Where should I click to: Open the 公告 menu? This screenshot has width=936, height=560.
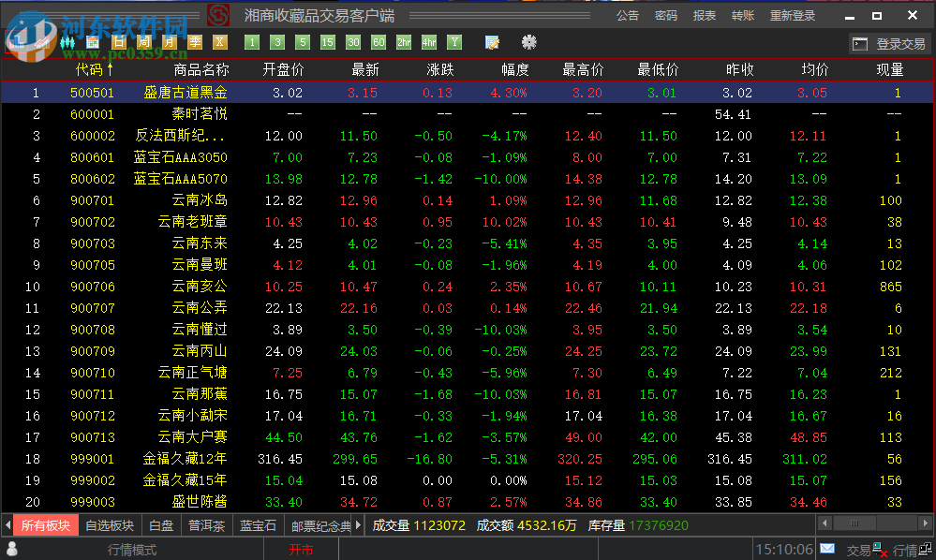[x=628, y=16]
